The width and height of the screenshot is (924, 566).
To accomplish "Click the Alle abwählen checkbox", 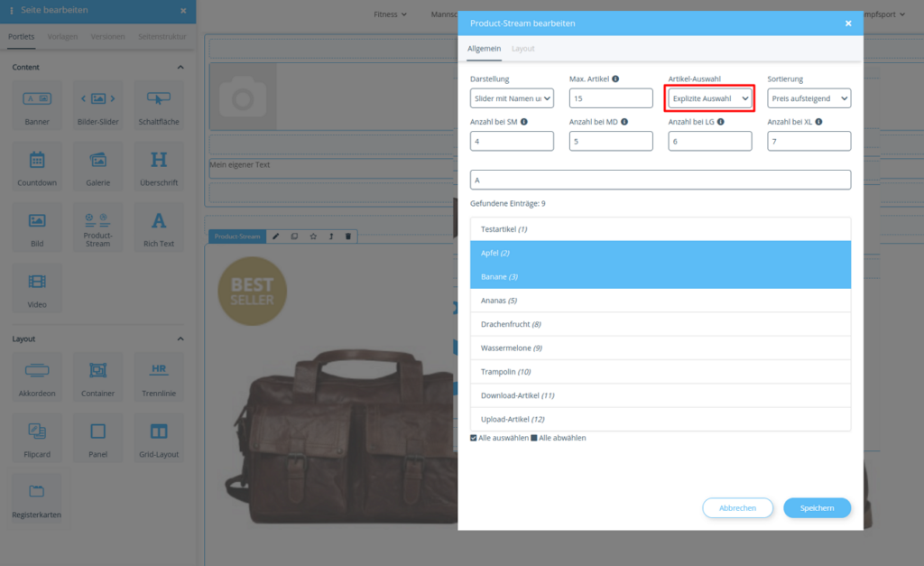I will pyautogui.click(x=534, y=438).
